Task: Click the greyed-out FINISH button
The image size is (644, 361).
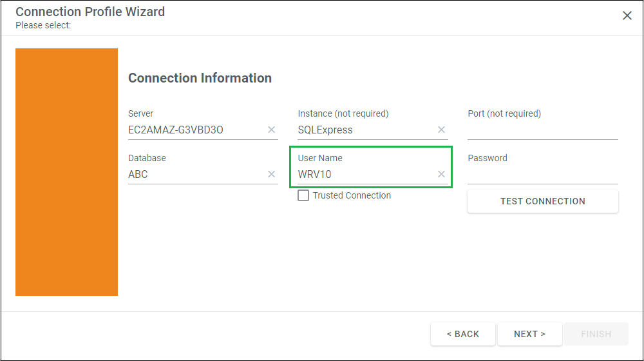Action: (x=596, y=334)
